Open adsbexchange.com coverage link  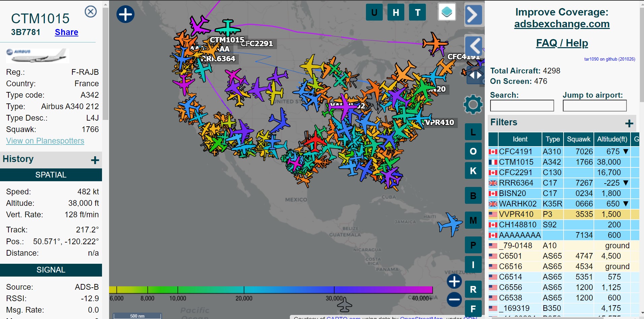point(562,24)
